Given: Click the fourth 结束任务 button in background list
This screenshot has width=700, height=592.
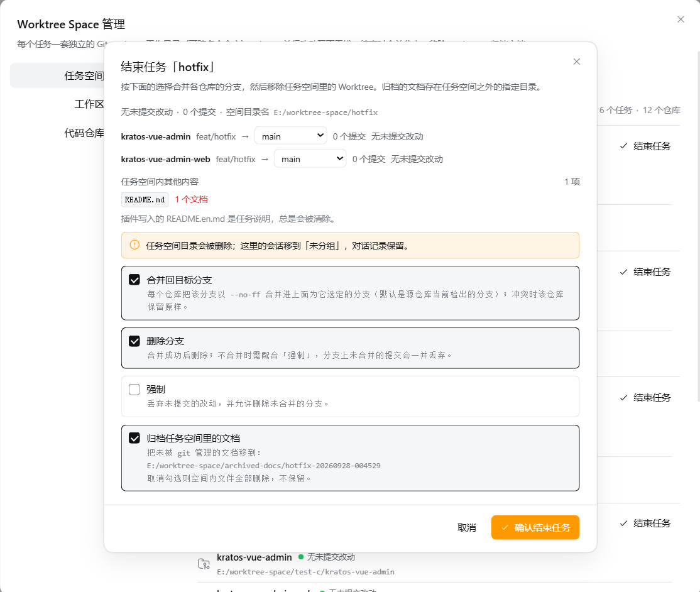Looking at the screenshot, I should pyautogui.click(x=645, y=523).
